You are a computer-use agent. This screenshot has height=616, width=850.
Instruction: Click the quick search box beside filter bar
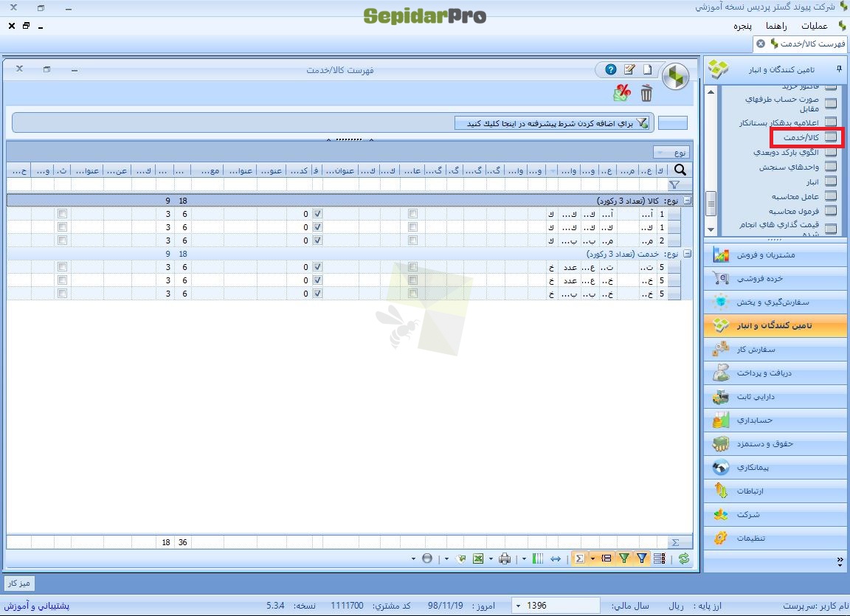(673, 123)
